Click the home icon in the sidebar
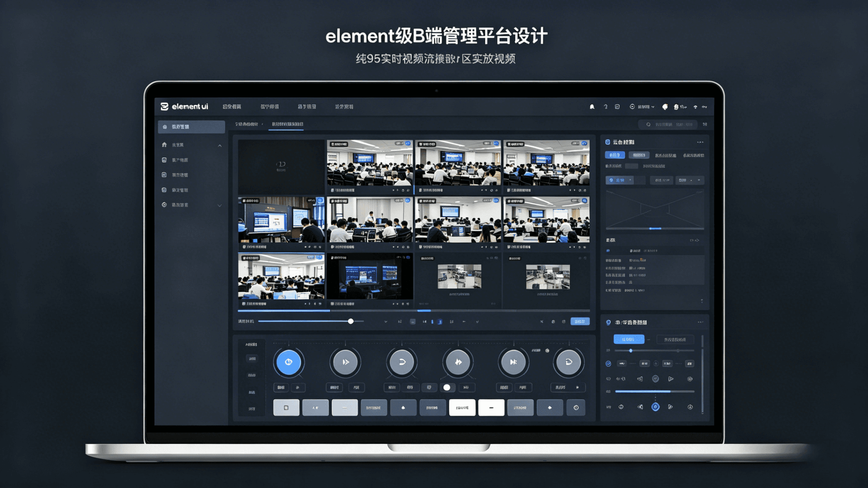 tap(164, 145)
